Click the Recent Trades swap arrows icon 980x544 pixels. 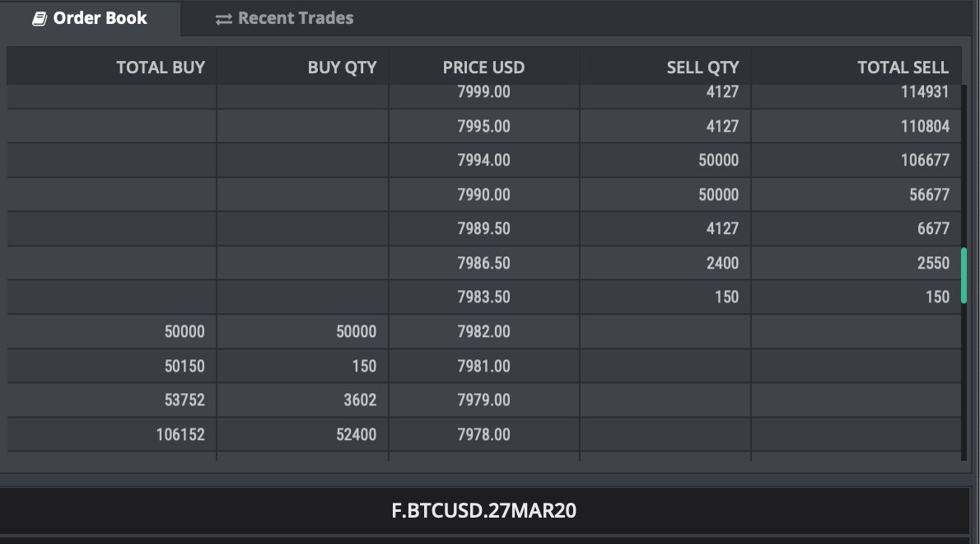[223, 20]
